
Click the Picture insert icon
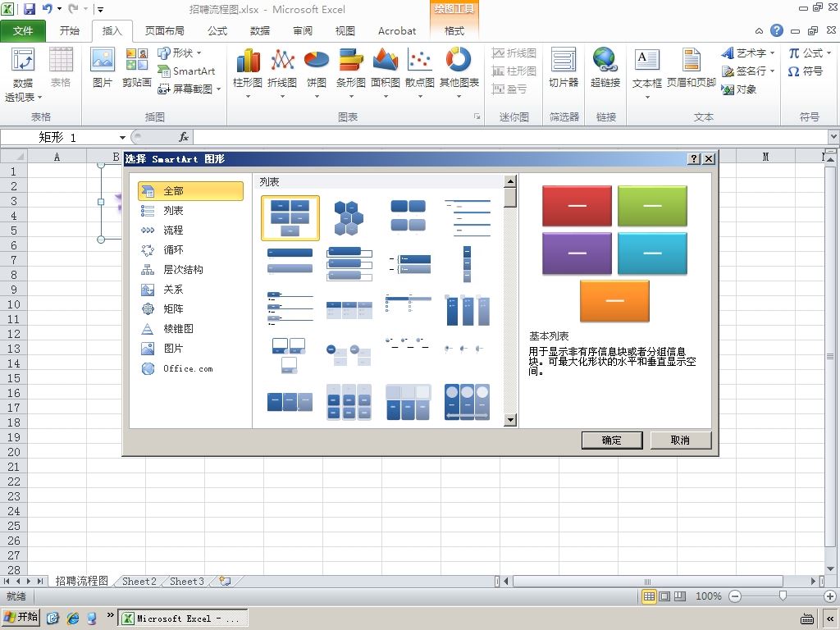coord(103,67)
